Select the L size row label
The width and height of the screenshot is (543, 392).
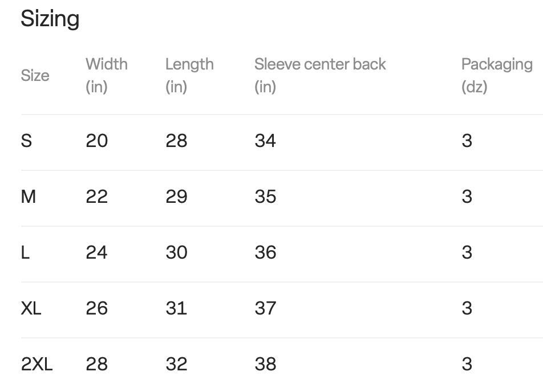[25, 252]
